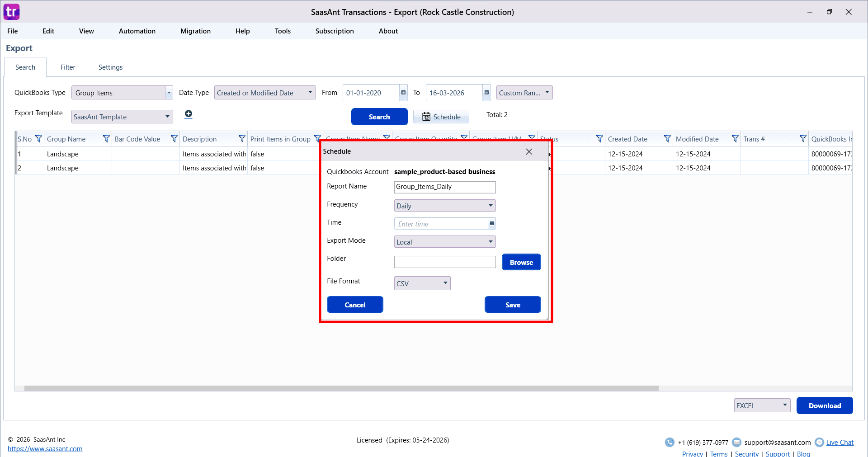Open the To date calendar picker
868x457 pixels.
click(x=486, y=93)
